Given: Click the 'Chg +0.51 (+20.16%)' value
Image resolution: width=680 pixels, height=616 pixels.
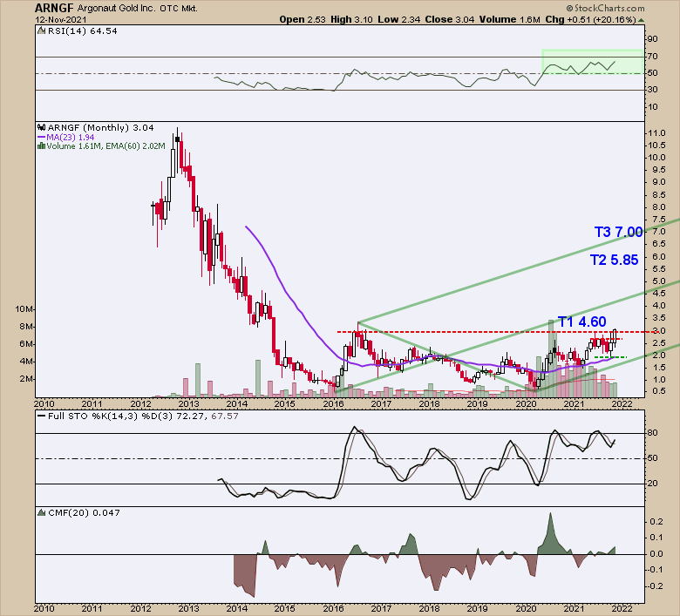Looking at the screenshot, I should click(590, 19).
